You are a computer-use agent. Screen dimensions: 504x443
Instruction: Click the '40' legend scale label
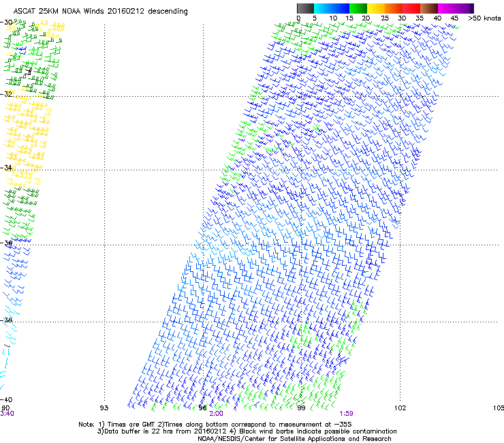click(437, 18)
